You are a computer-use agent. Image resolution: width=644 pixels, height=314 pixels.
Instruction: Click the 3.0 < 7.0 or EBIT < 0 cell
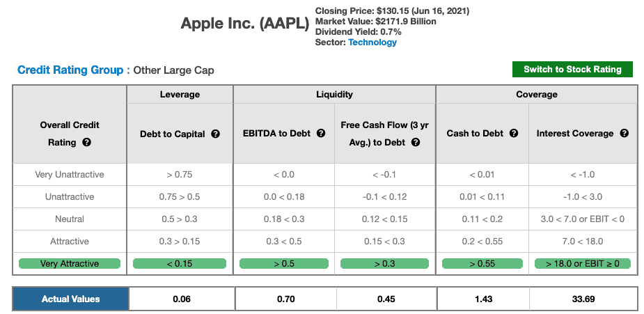point(583,219)
